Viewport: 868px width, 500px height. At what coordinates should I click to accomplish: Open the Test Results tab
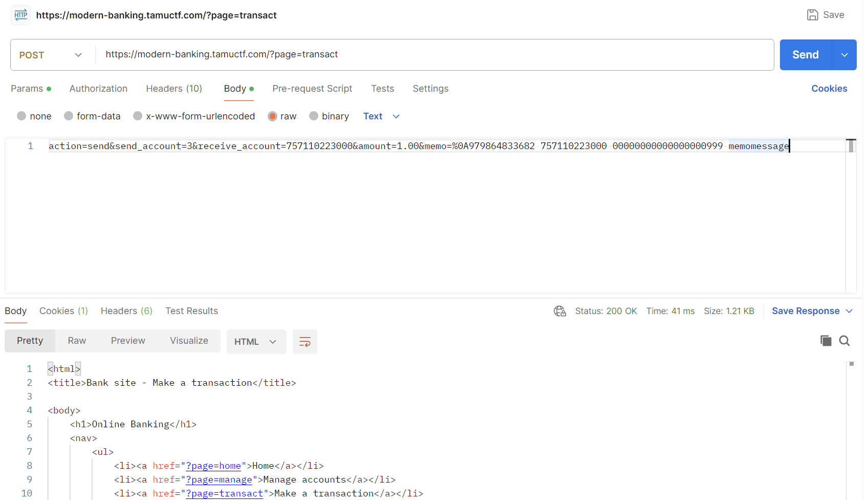coord(191,311)
